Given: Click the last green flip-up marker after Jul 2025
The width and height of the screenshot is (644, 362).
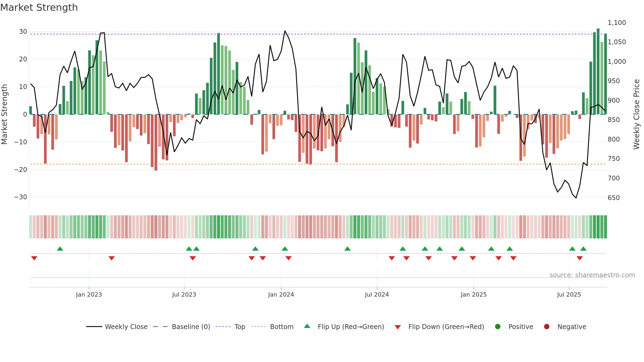Looking at the screenshot, I should pos(583,249).
